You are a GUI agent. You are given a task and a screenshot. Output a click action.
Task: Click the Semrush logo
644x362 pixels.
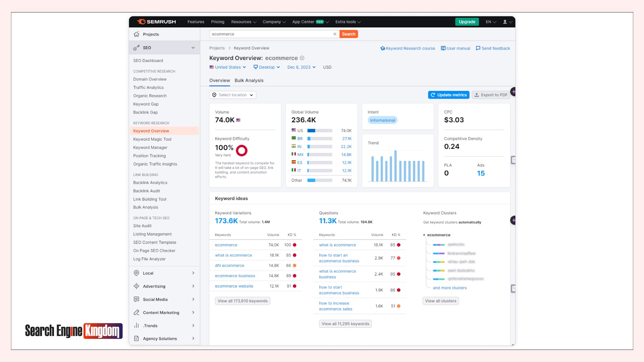157,22
